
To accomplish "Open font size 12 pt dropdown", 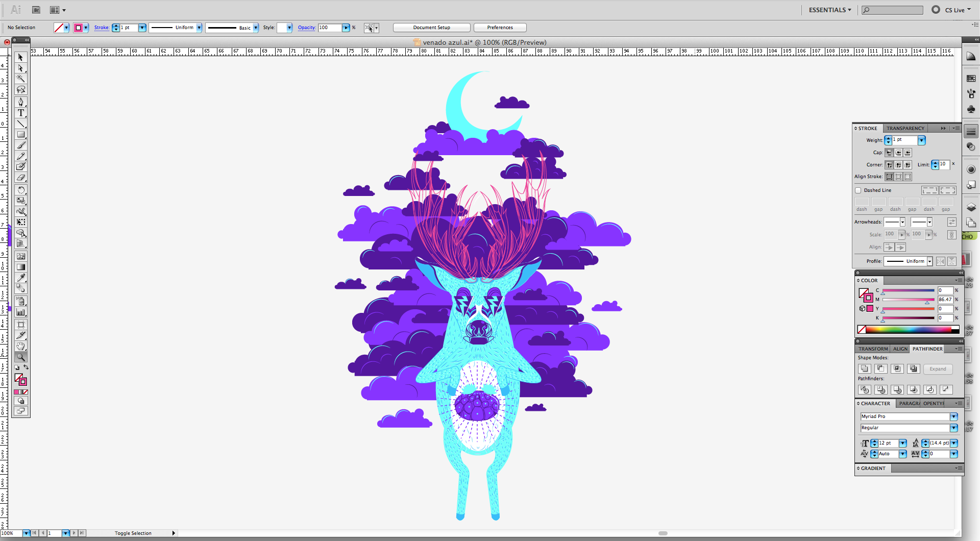I will (x=902, y=443).
